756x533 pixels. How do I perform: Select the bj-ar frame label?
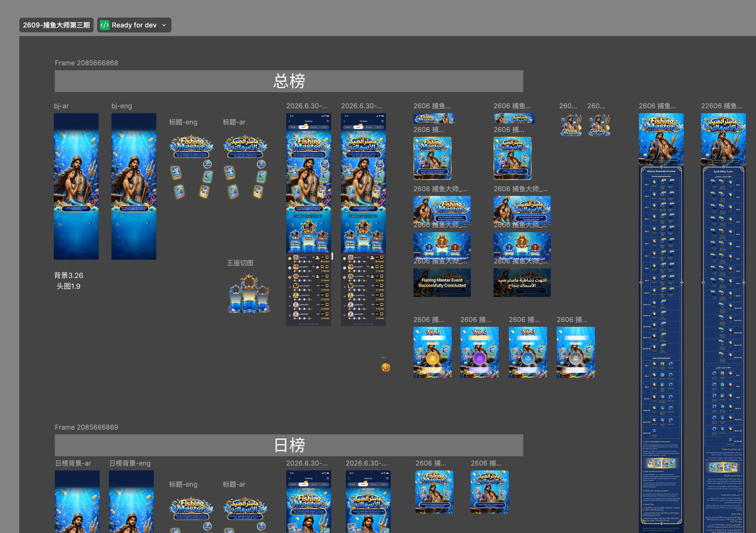(61, 106)
